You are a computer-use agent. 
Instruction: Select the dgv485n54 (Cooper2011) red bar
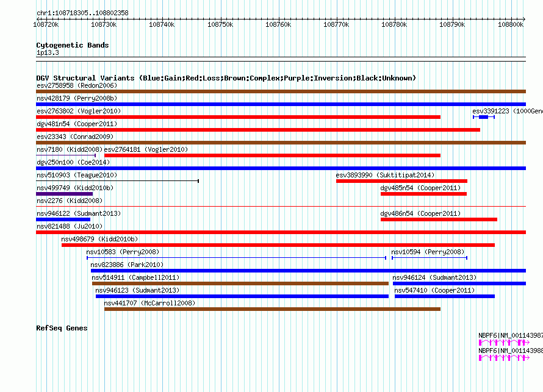click(423, 194)
